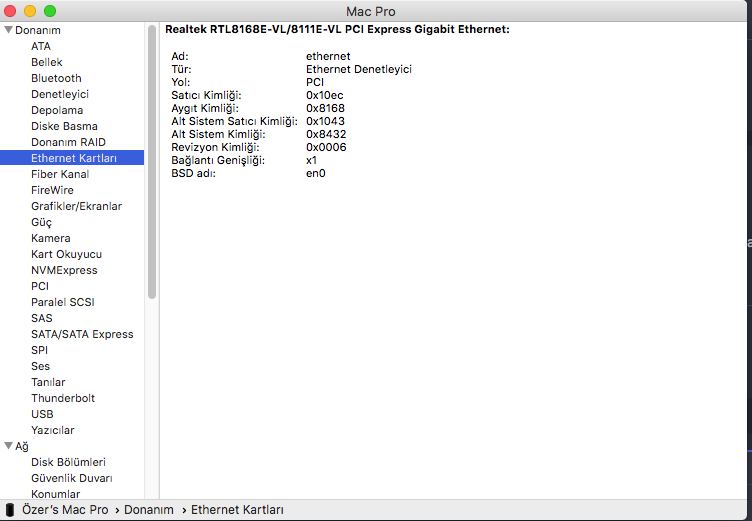
Task: Click the sidebar vertical scrollbar thumb
Action: [152, 162]
